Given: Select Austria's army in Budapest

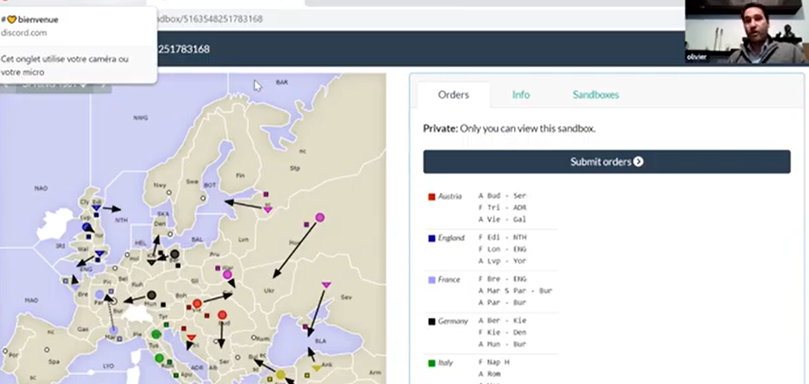Looking at the screenshot, I should [x=222, y=315].
